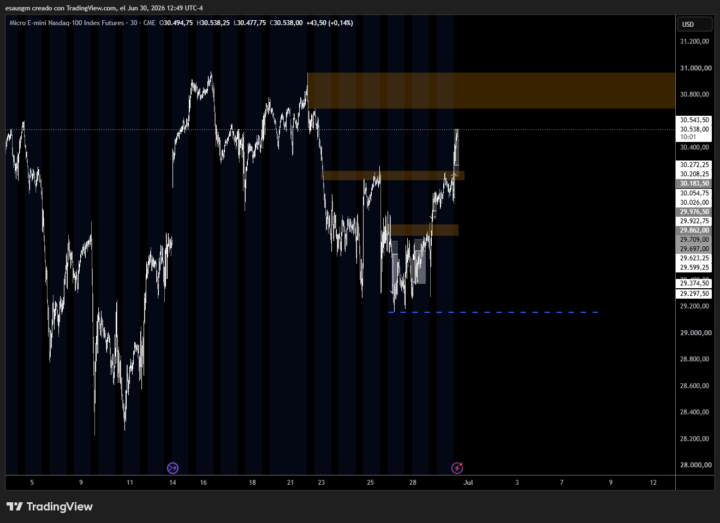
Task: Click the high value H30.538,25
Action: (213, 22)
